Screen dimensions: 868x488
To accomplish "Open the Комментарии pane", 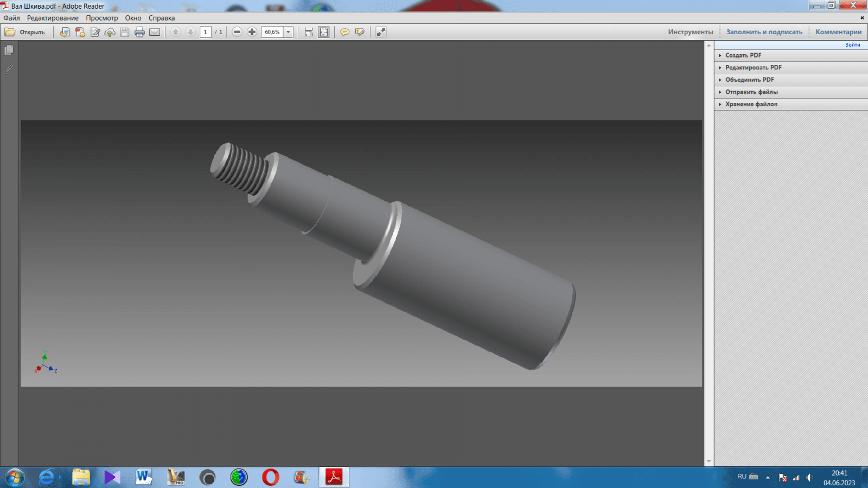I will pyautogui.click(x=838, y=32).
